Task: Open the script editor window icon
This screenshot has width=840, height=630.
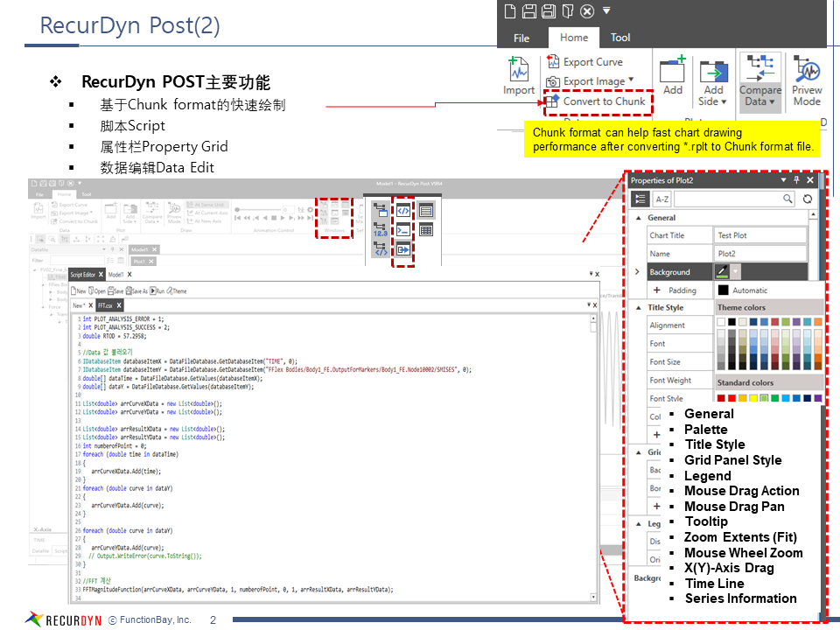Action: coord(403,210)
